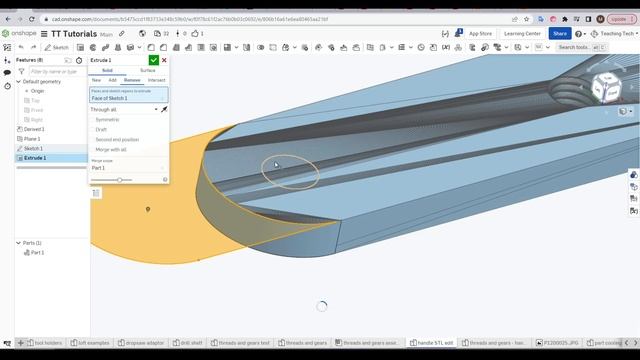Click the Share button

click(x=560, y=33)
